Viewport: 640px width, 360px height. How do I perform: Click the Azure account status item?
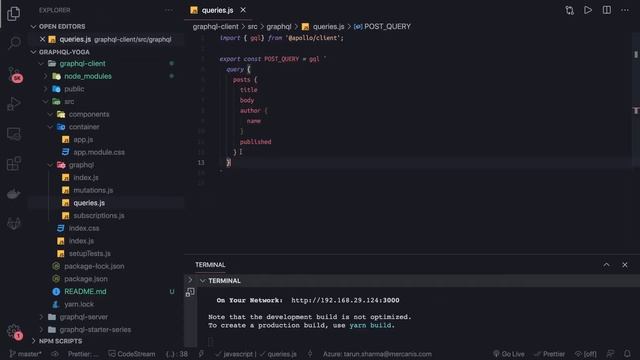(378, 354)
